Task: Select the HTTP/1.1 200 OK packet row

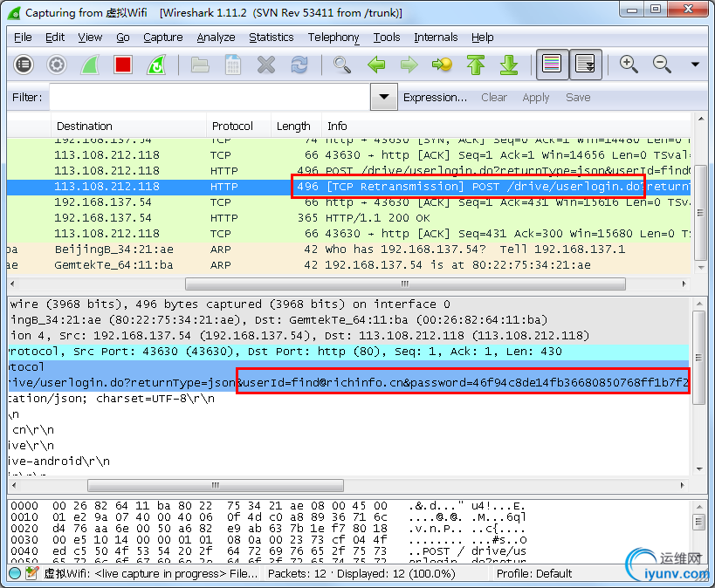Action: (349, 218)
